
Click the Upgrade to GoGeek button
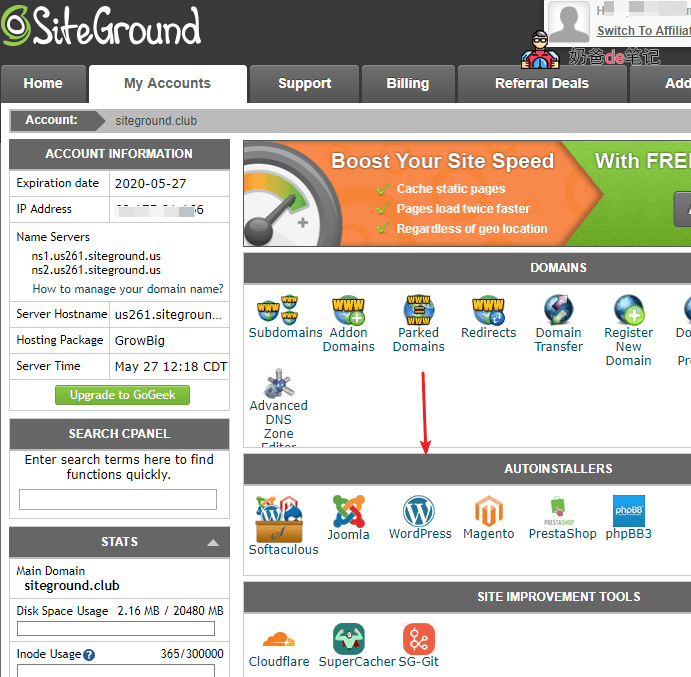tap(123, 395)
